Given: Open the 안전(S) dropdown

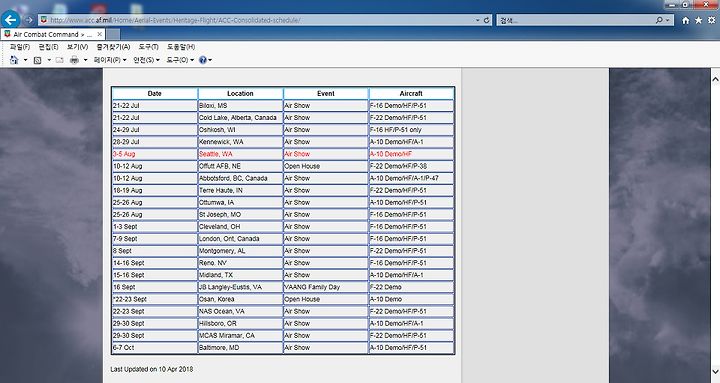Looking at the screenshot, I should click(146, 60).
